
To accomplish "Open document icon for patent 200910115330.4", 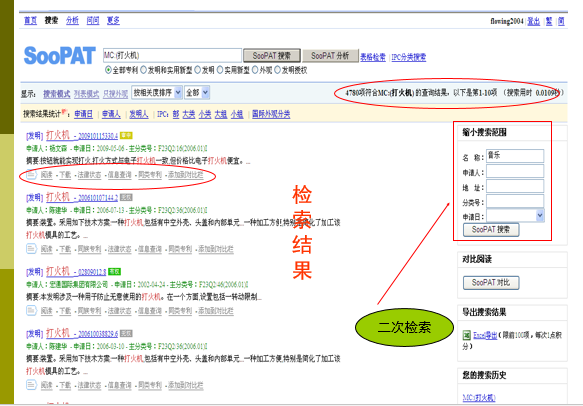I will pos(31,174).
